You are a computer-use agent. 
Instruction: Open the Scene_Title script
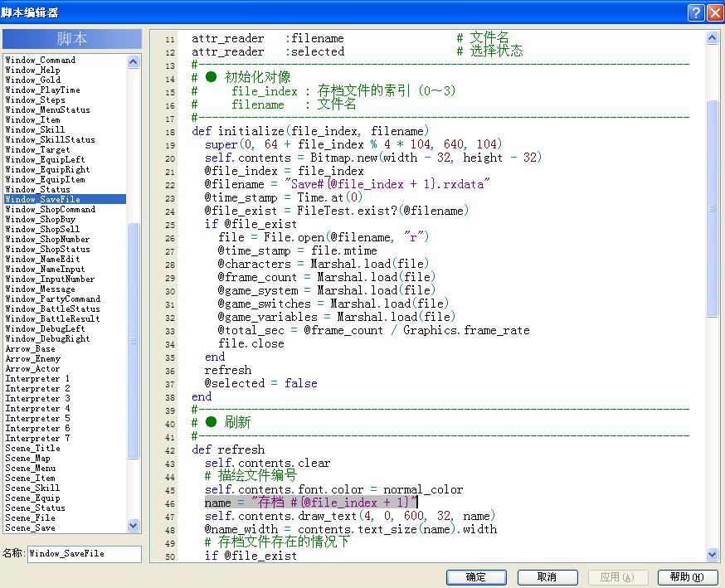[x=32, y=449]
